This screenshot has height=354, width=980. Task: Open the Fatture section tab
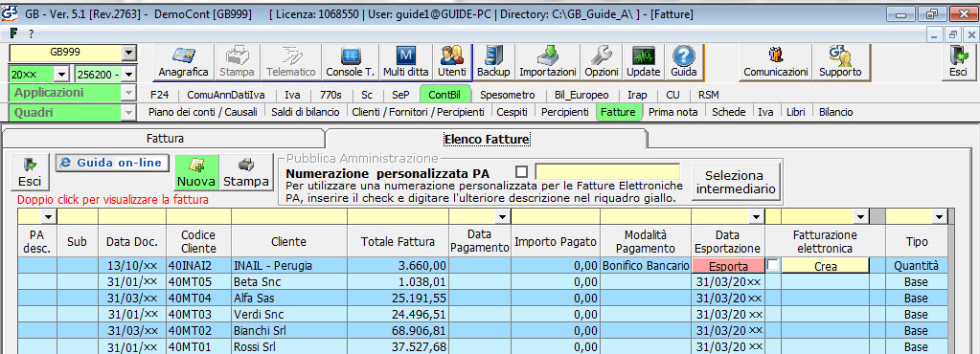tap(619, 112)
